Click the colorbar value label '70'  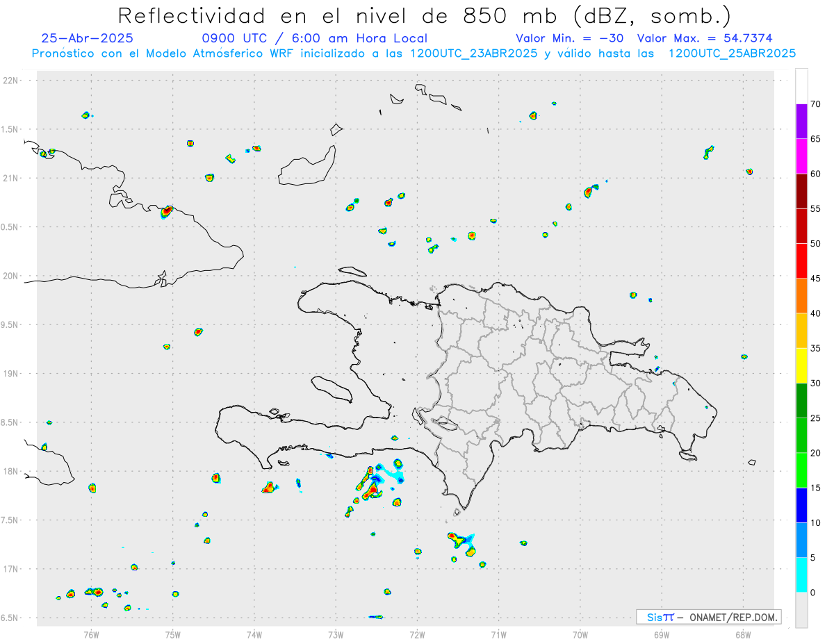[x=815, y=104]
